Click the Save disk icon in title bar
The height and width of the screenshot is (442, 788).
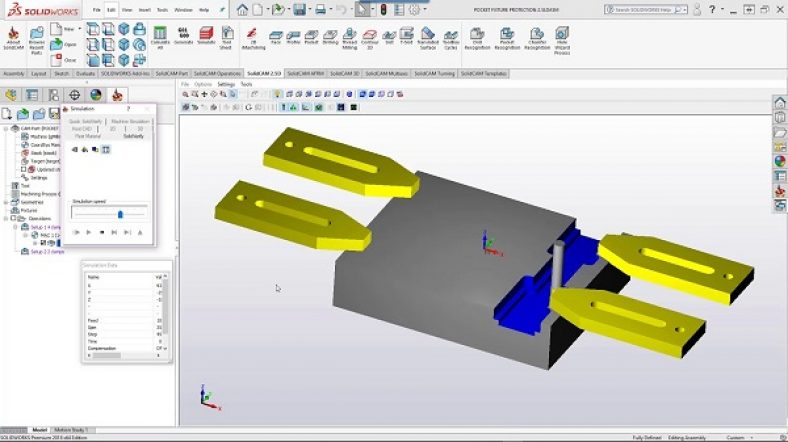[299, 10]
